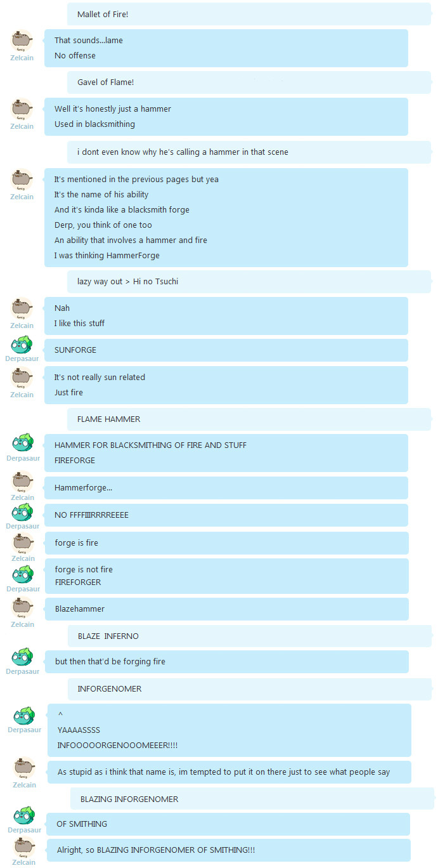Select the 'Mallet of Fire!' message bubble
Screen dimensions: 438x868
pyautogui.click(x=249, y=14)
